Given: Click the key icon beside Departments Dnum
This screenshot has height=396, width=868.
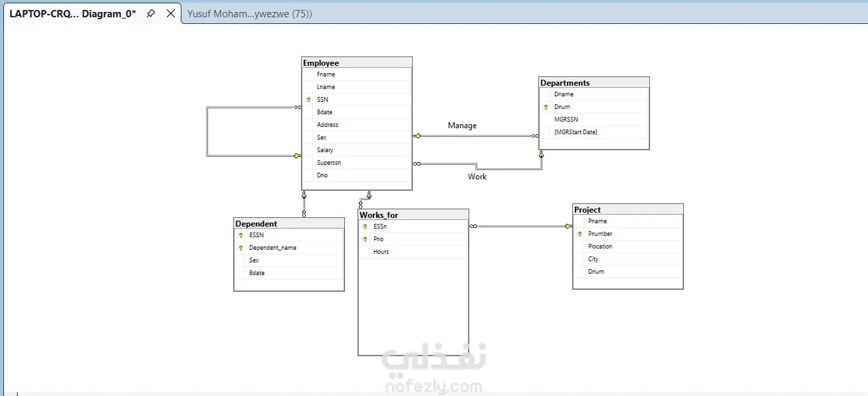Looking at the screenshot, I should (x=546, y=107).
